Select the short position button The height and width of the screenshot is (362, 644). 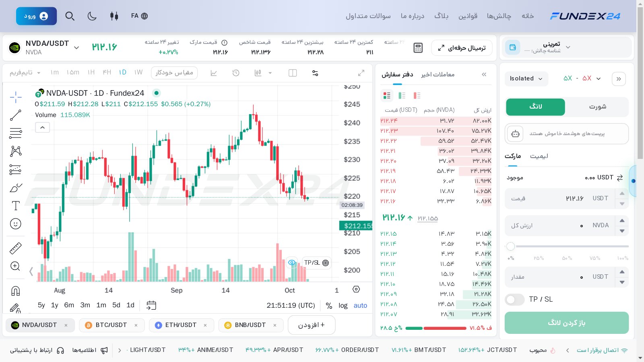[x=597, y=107]
